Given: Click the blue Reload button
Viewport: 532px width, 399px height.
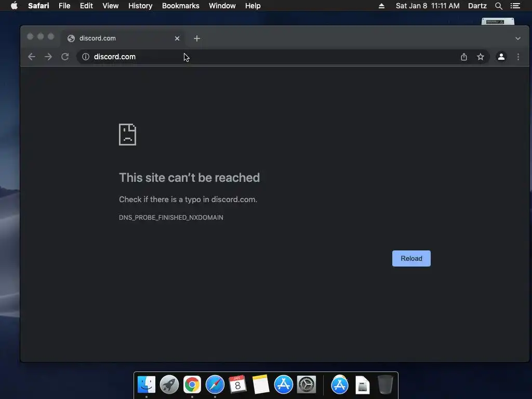Looking at the screenshot, I should tap(411, 259).
